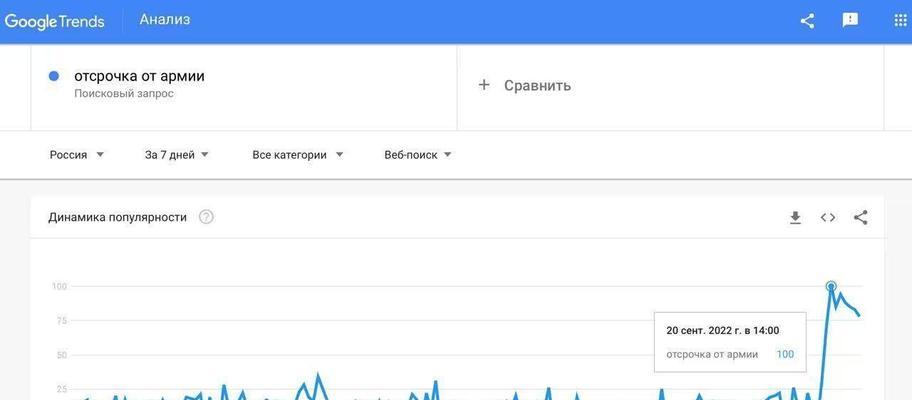Expand the Россия region dropdown
This screenshot has height=400, width=912.
click(x=77, y=155)
